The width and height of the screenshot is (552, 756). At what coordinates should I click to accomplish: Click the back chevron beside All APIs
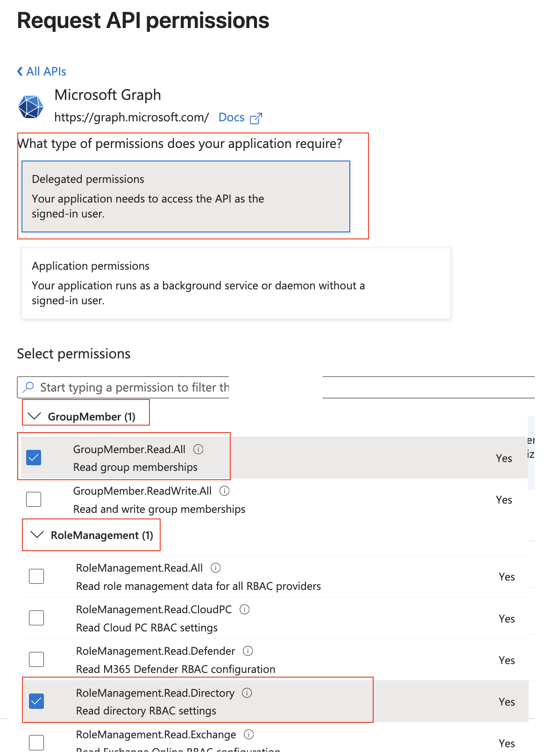click(x=20, y=70)
